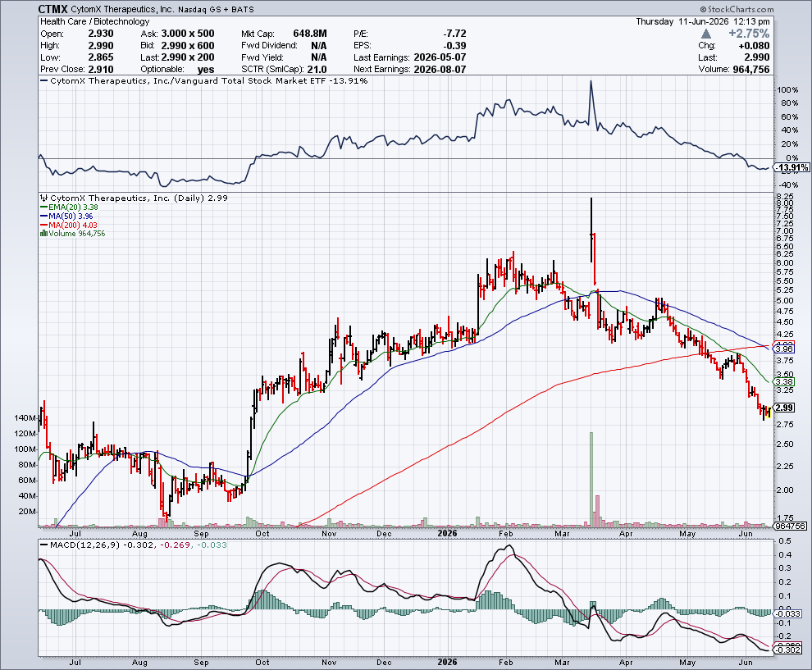The image size is (812, 670).
Task: Click the CTMX ticker symbol
Action: click(53, 9)
